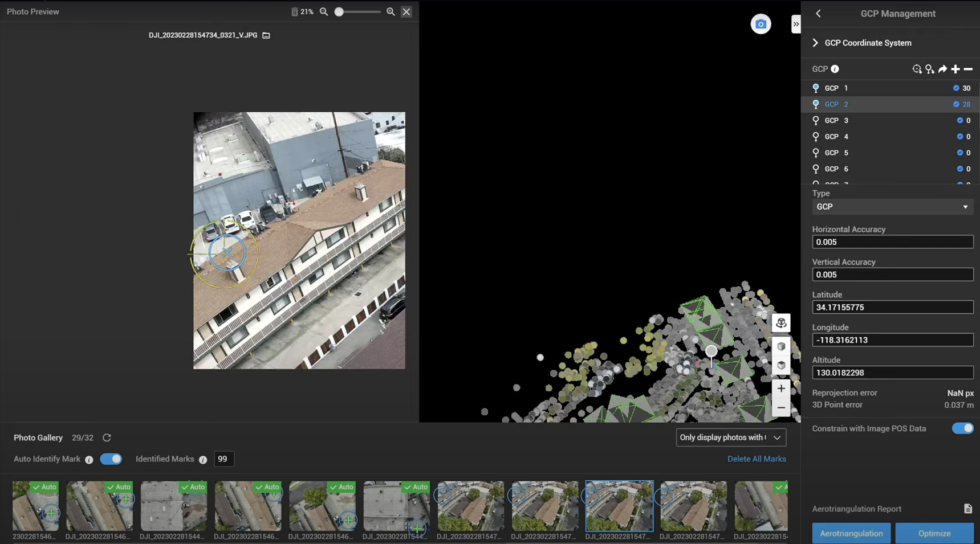Show info about Auto Identify Mark
The height and width of the screenshot is (544, 980).
pos(89,460)
